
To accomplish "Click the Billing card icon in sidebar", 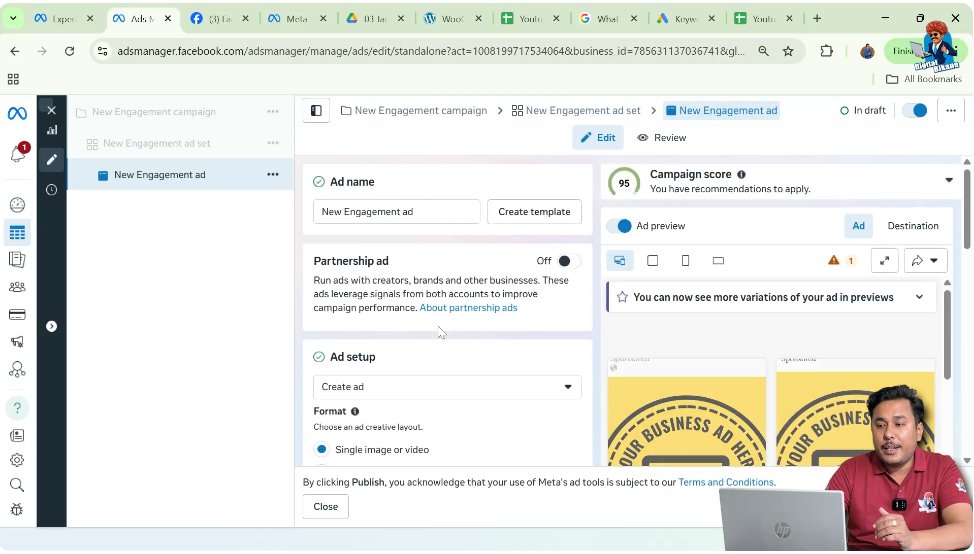I will tap(17, 314).
